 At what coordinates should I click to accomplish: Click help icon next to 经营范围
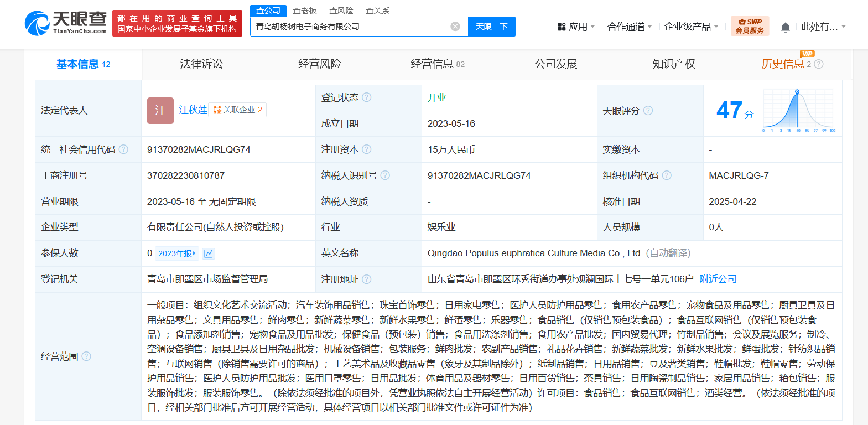[x=86, y=356]
